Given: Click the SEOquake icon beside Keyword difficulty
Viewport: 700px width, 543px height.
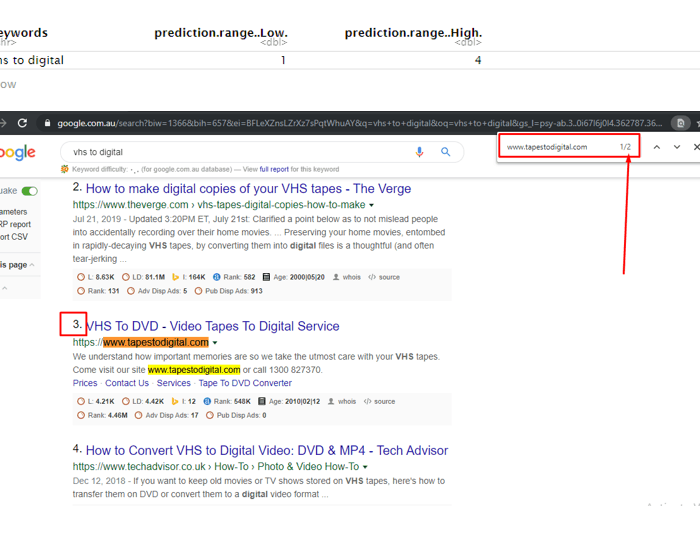Looking at the screenshot, I should point(65,169).
